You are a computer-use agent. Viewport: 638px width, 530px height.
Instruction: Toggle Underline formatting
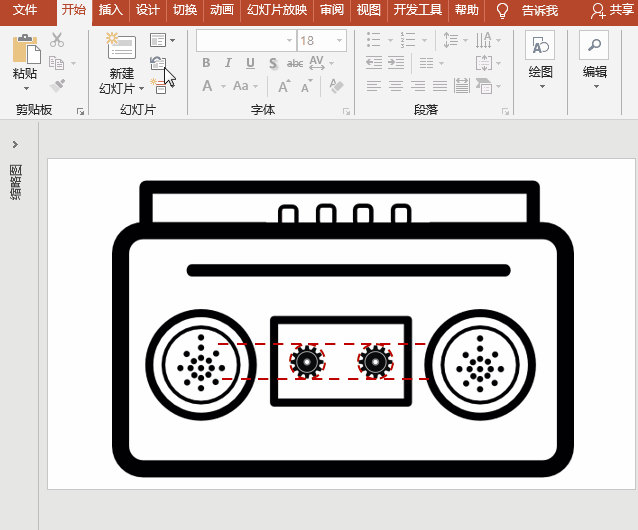[250, 63]
